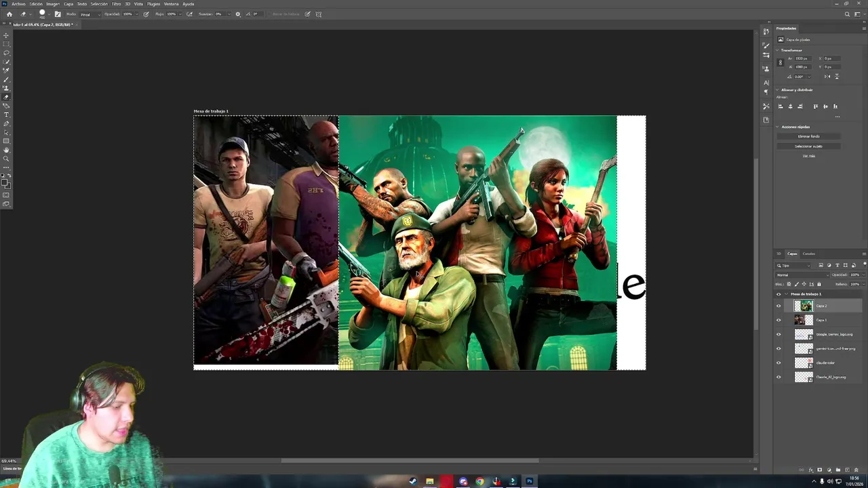Toggle lock all layer padlock icon
The image size is (868, 488).
point(819,284)
